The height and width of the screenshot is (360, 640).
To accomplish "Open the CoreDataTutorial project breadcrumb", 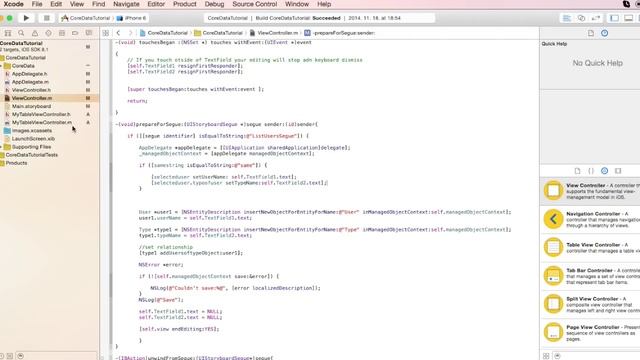I will click(164, 33).
